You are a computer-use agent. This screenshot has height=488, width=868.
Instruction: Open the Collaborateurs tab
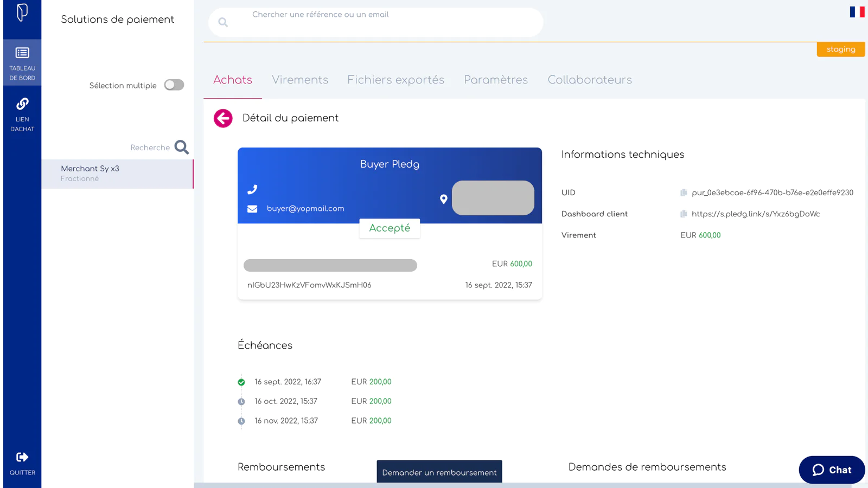point(589,80)
